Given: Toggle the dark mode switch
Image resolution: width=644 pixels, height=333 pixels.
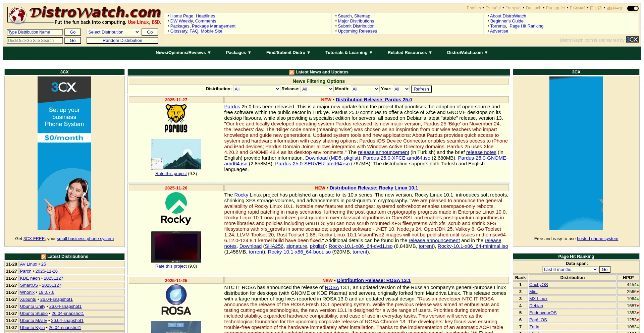Looking at the screenshot, I should point(633,8).
